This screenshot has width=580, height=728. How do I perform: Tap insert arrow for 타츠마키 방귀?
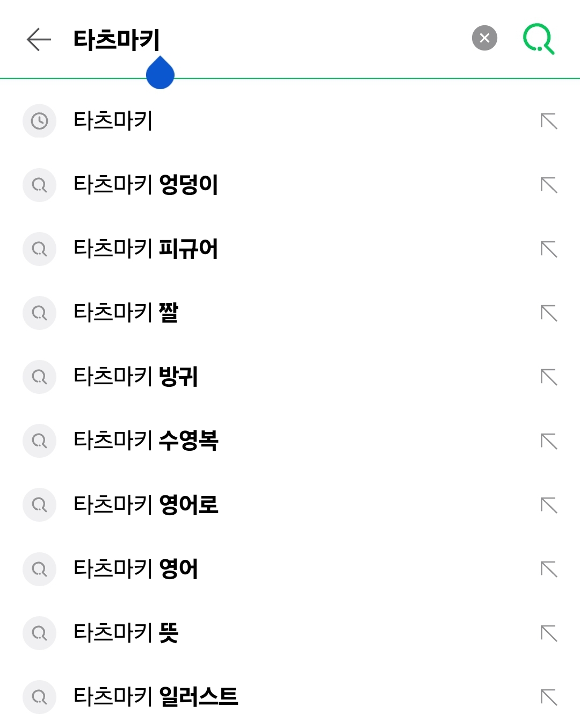[549, 377]
